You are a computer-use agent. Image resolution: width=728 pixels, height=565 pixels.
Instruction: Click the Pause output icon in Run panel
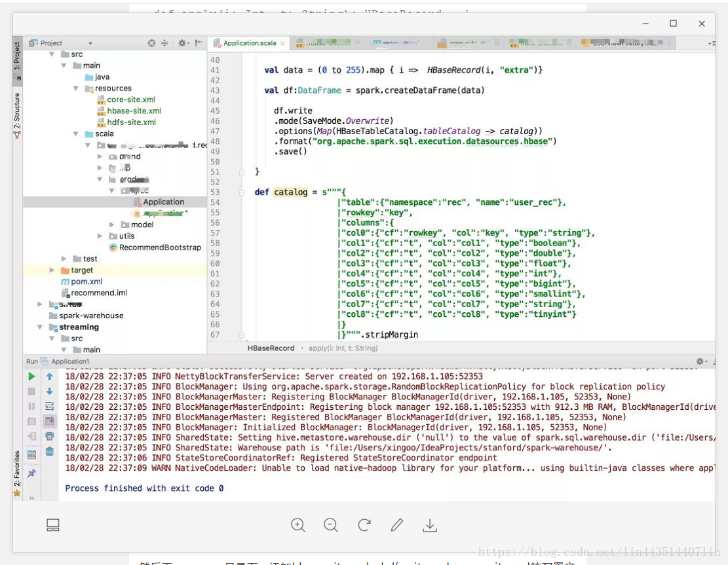coord(31,407)
